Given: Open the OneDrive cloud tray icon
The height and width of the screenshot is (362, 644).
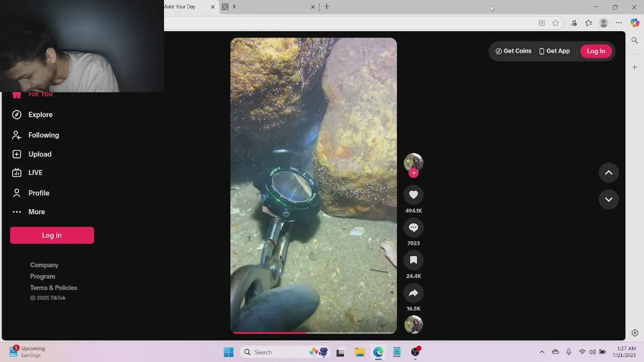Looking at the screenshot, I should [x=555, y=352].
